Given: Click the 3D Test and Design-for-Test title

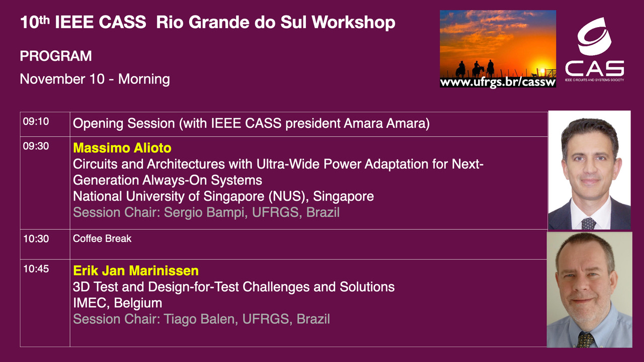Looking at the screenshot, I should [x=233, y=287].
